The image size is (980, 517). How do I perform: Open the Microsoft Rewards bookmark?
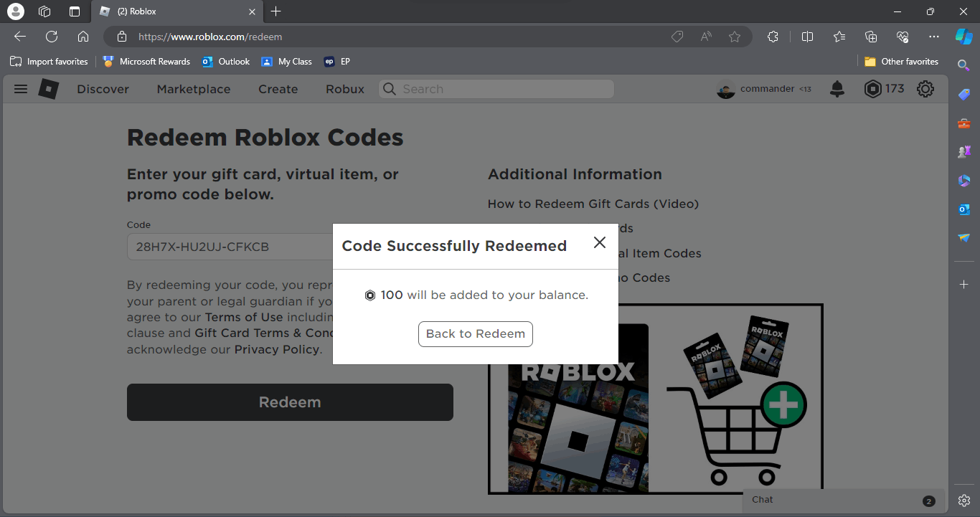click(146, 62)
